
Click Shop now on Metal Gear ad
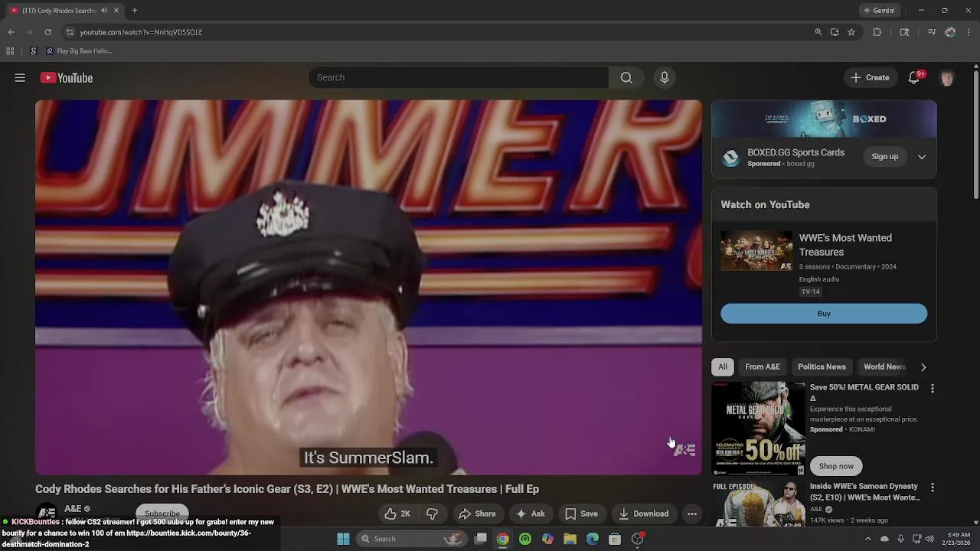coord(836,466)
